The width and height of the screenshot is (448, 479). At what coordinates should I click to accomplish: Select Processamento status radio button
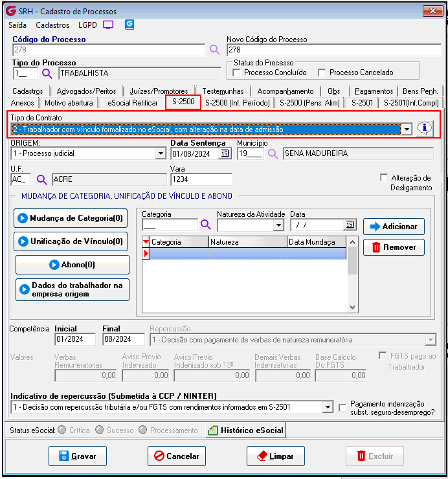(x=142, y=430)
